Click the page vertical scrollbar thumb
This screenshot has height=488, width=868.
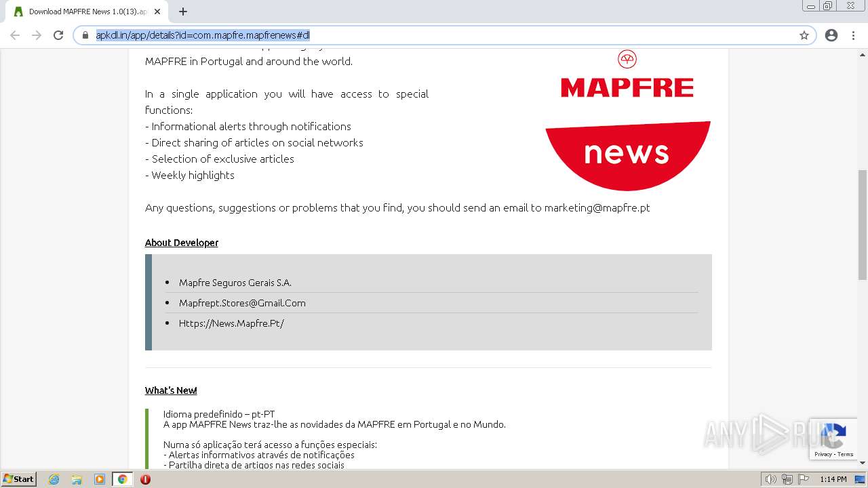pyautogui.click(x=863, y=224)
